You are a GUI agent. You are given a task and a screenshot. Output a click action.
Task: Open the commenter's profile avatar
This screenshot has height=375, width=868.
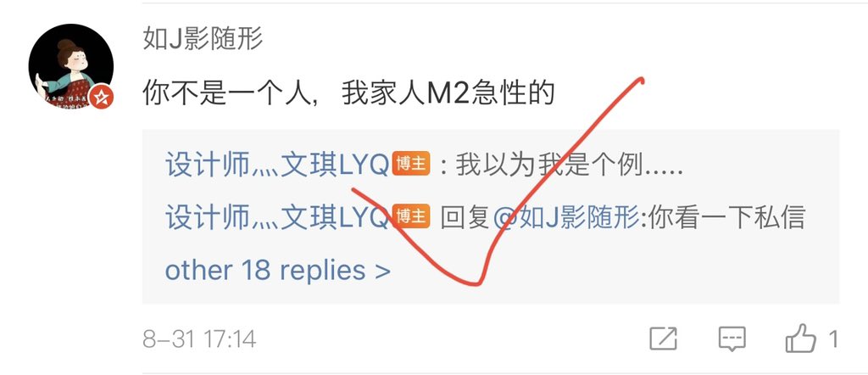71,66
